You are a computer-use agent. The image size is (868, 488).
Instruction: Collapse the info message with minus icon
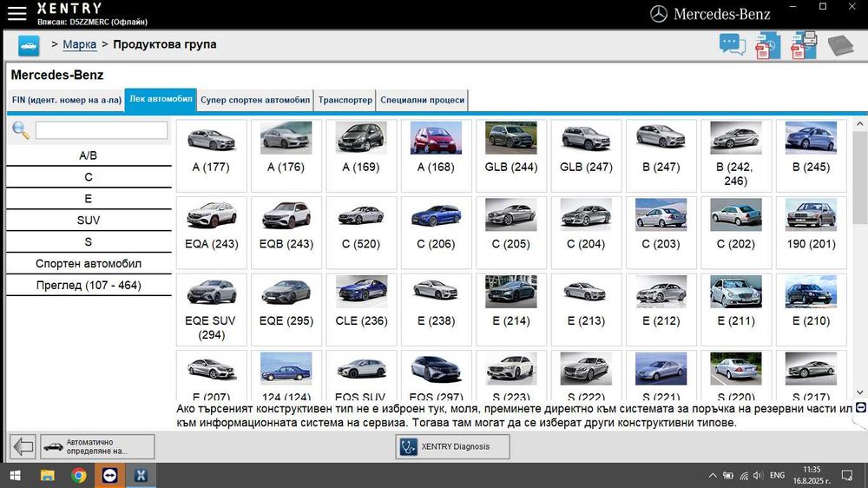[860, 407]
